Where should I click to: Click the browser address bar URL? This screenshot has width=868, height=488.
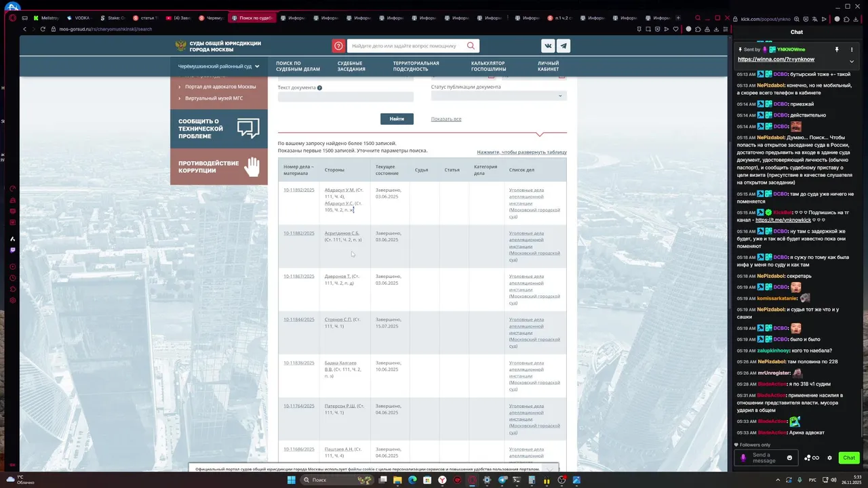coord(105,29)
